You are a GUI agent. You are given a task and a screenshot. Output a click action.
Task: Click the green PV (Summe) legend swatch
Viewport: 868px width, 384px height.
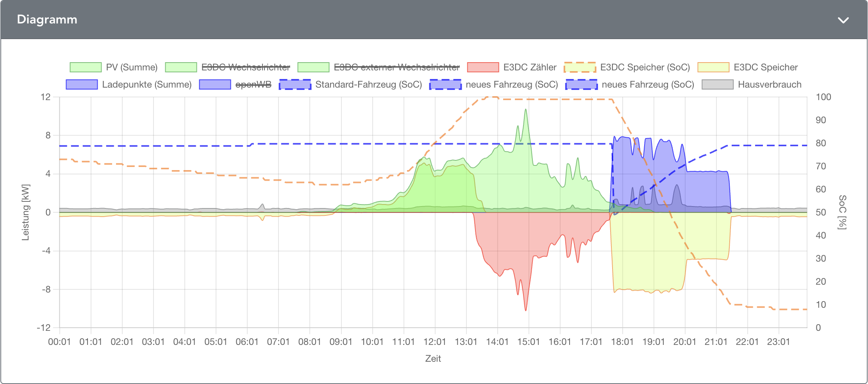pos(86,67)
